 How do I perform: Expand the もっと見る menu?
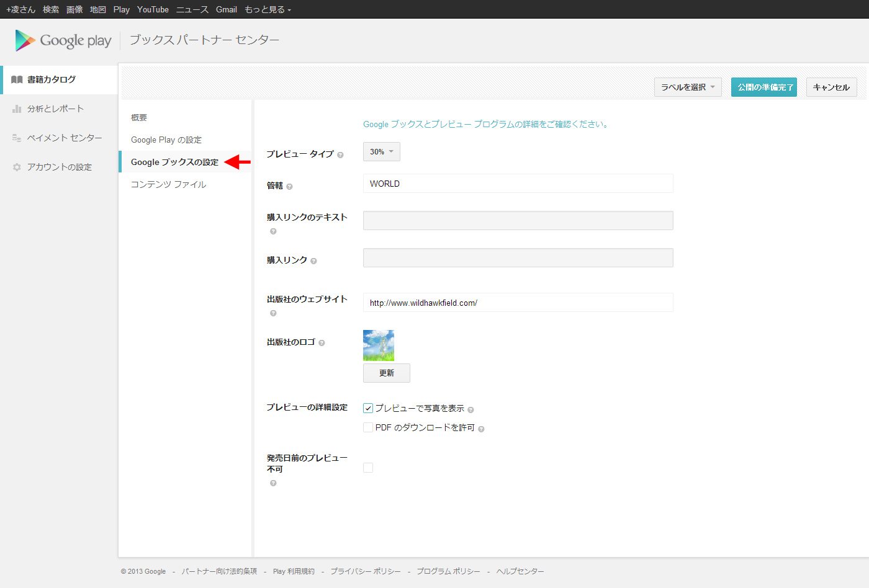click(268, 9)
